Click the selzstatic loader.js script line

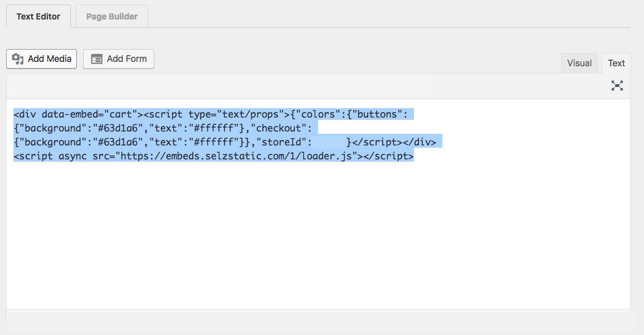point(213,156)
